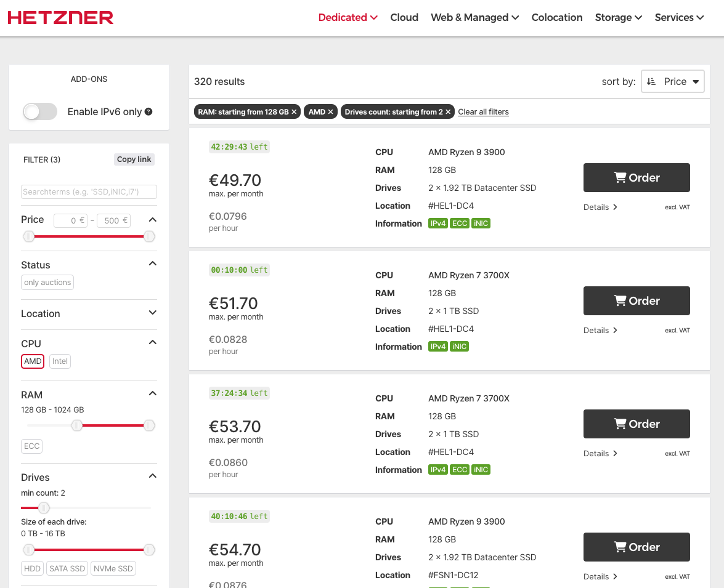
Task: Collapse the RAM filter section
Action: tap(153, 393)
